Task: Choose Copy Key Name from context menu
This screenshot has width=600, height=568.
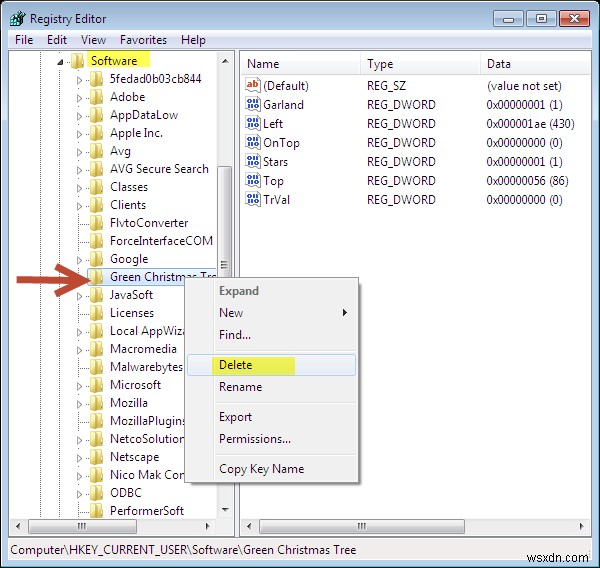Action: 272,469
